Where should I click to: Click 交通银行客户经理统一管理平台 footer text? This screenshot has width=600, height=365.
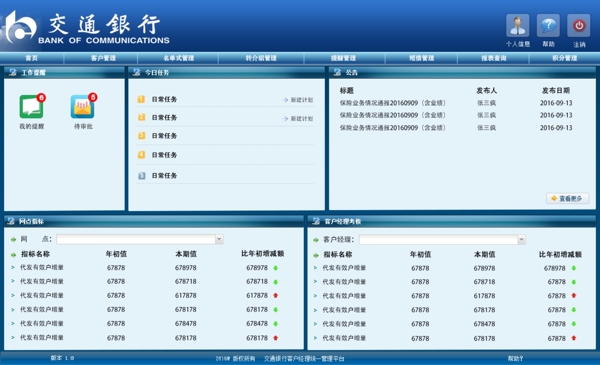pyautogui.click(x=304, y=358)
